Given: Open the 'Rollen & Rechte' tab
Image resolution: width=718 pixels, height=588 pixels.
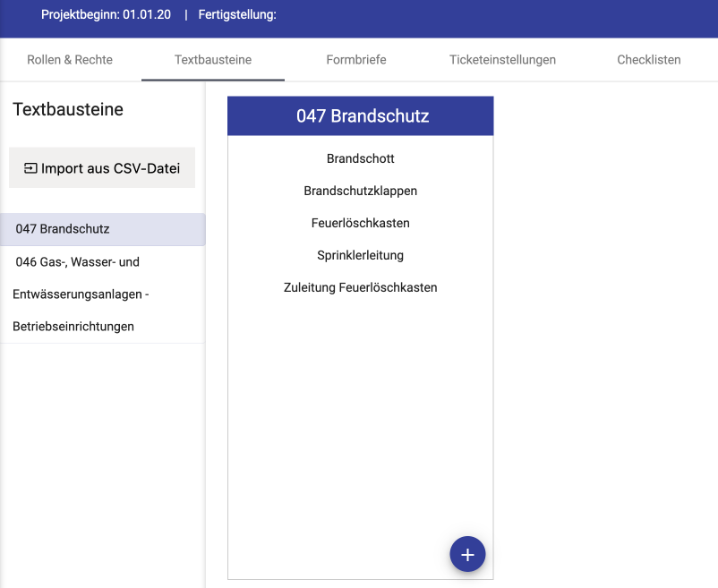Looking at the screenshot, I should click(70, 60).
